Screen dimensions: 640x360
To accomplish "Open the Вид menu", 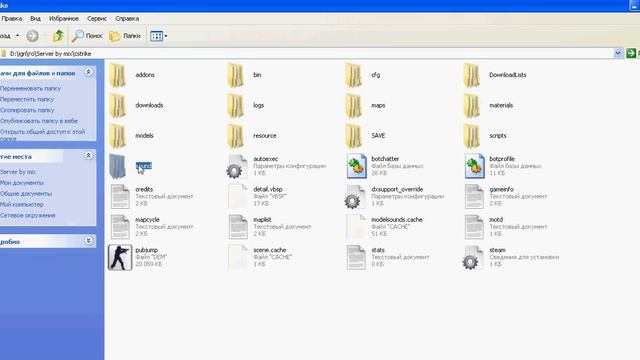I will (x=35, y=18).
